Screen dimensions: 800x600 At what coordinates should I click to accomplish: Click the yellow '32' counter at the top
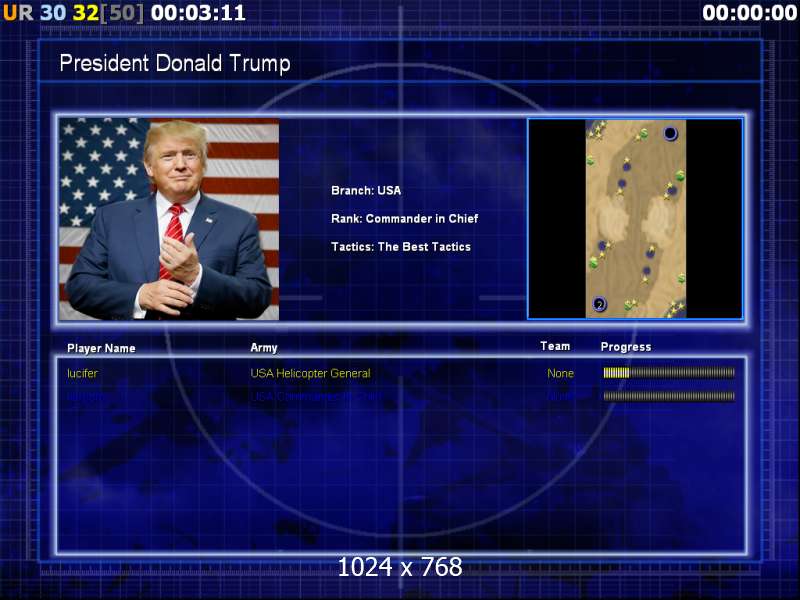[x=86, y=13]
